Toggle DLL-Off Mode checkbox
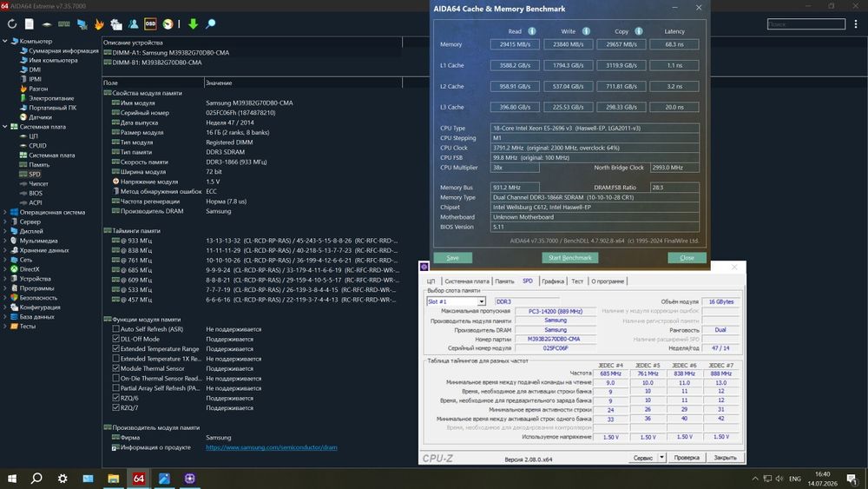 pos(115,339)
